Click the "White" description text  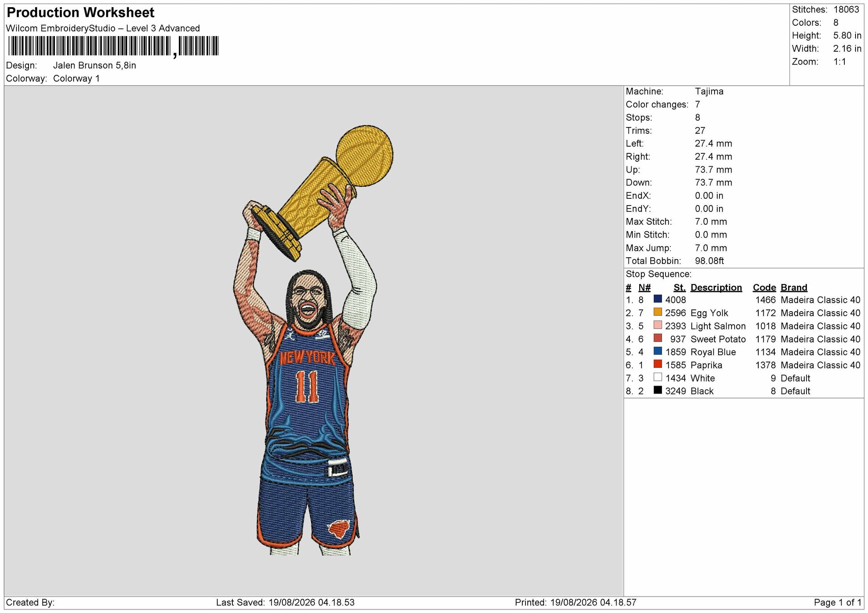coord(703,378)
